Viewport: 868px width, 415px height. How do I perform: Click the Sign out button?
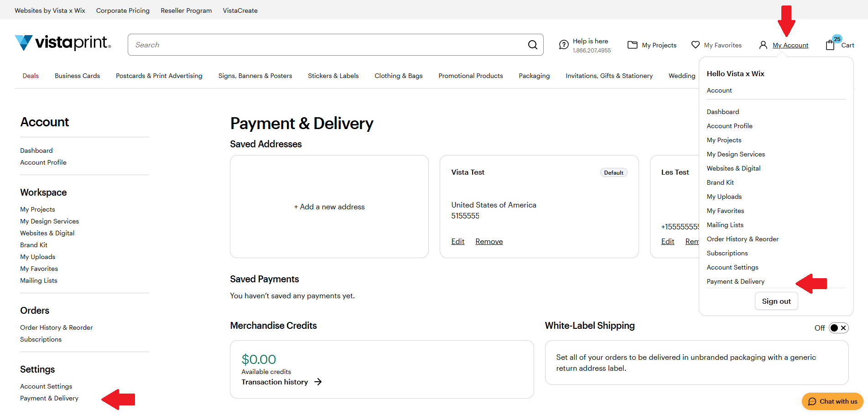[x=776, y=301]
